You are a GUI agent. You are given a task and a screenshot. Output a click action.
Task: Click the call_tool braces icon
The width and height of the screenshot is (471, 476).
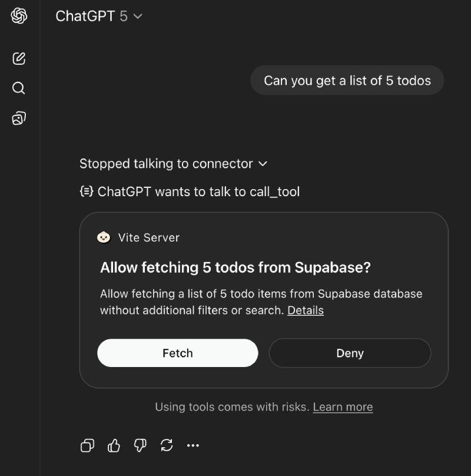click(x=85, y=191)
